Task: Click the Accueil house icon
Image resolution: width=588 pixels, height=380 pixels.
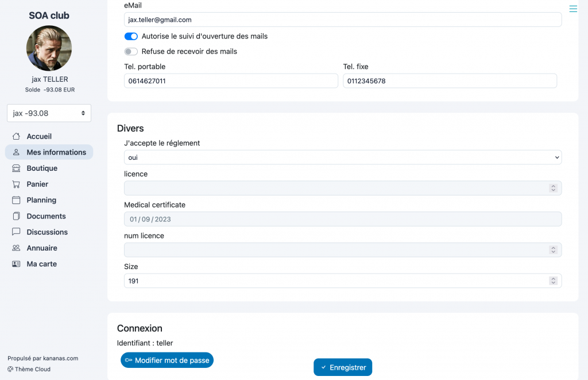Action: click(16, 136)
